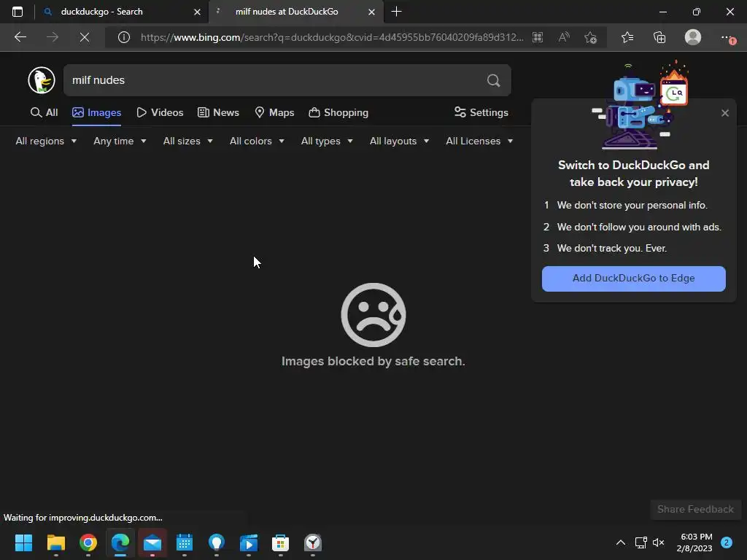Expand the All colors filter
Screen dimensions: 747x560
(x=257, y=141)
